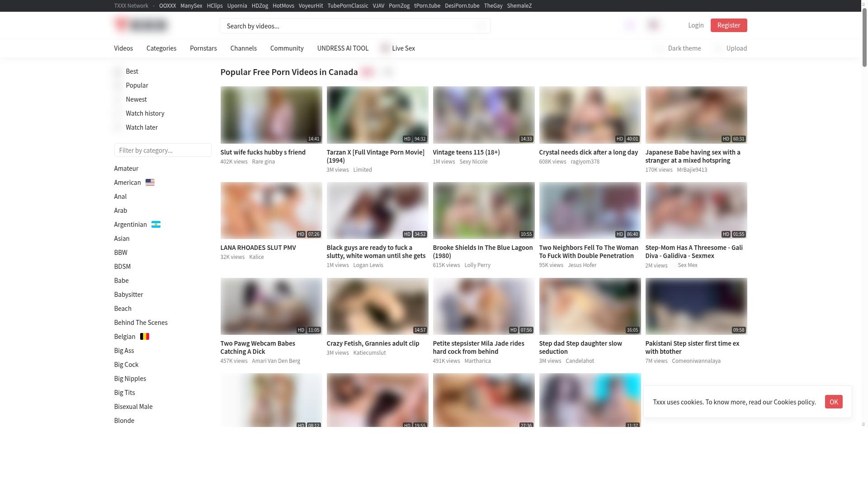Click the 'Search by videos' input field
The height and width of the screenshot is (488, 868).
[355, 26]
